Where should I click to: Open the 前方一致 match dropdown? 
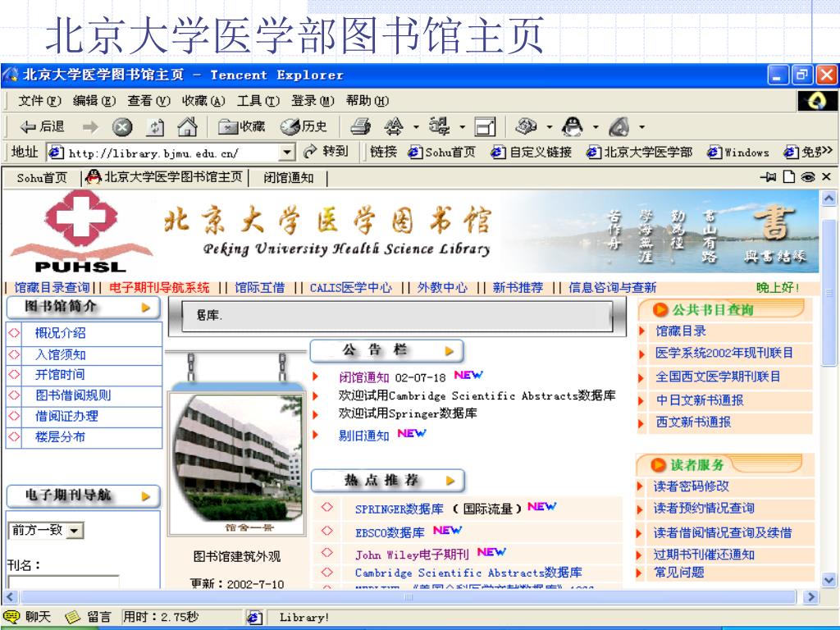click(x=47, y=531)
